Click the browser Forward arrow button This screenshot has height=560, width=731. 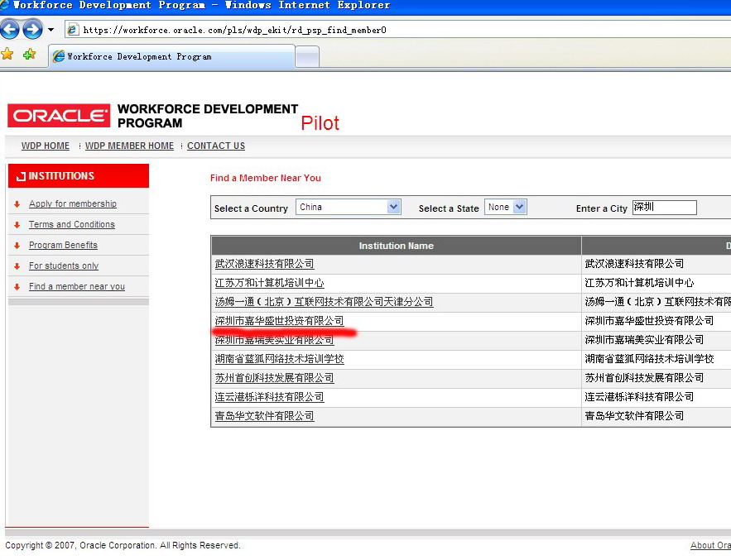click(32, 30)
